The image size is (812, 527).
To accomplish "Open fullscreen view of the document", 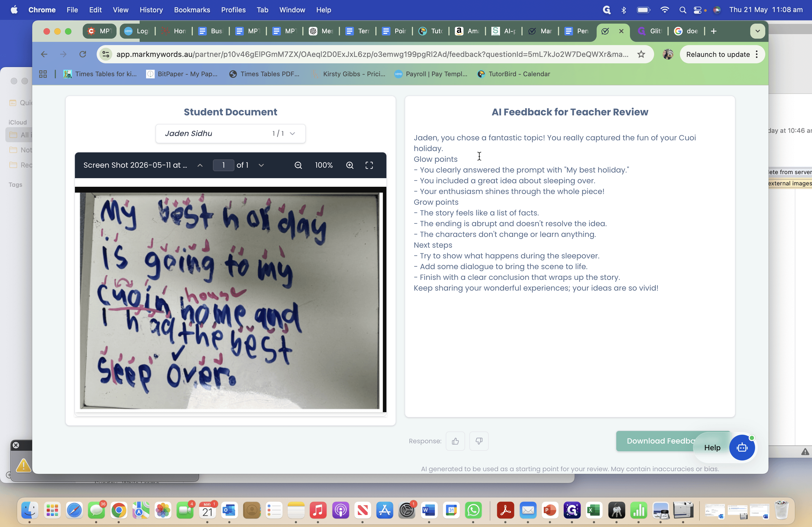I will click(x=369, y=165).
